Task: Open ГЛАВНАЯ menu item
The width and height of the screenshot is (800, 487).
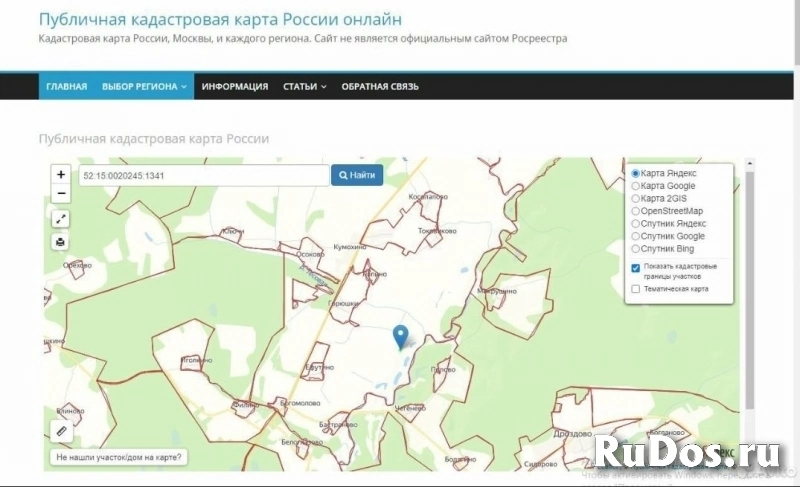Action: coord(66,87)
